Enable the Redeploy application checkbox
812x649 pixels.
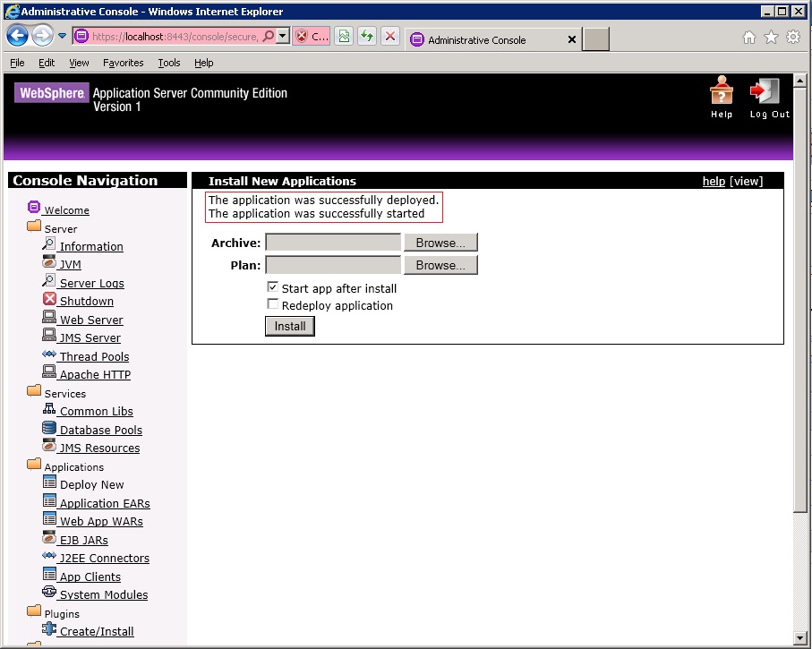point(272,304)
